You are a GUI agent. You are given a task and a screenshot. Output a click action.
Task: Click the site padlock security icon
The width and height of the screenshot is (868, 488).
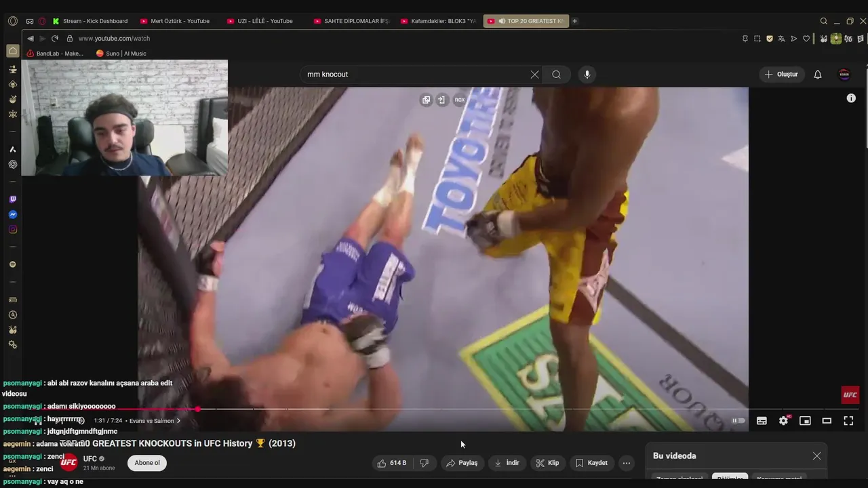point(69,39)
